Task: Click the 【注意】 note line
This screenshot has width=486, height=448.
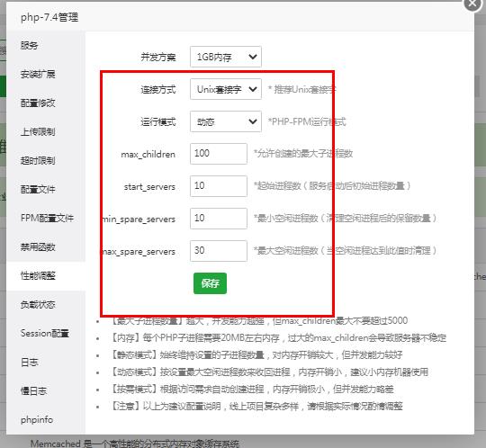Action: [x=256, y=406]
